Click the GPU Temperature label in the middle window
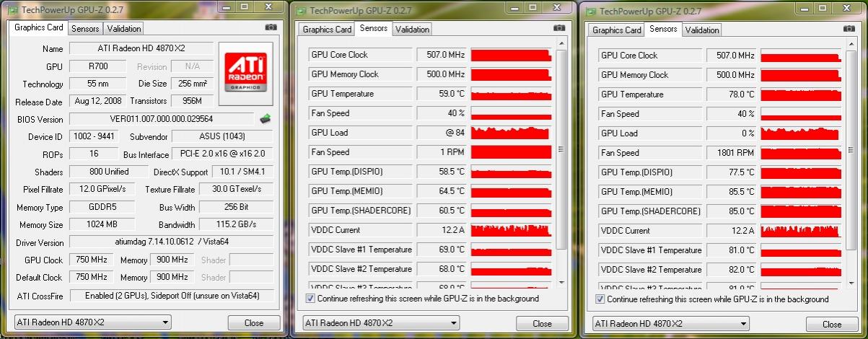The height and width of the screenshot is (339, 868). [360, 94]
